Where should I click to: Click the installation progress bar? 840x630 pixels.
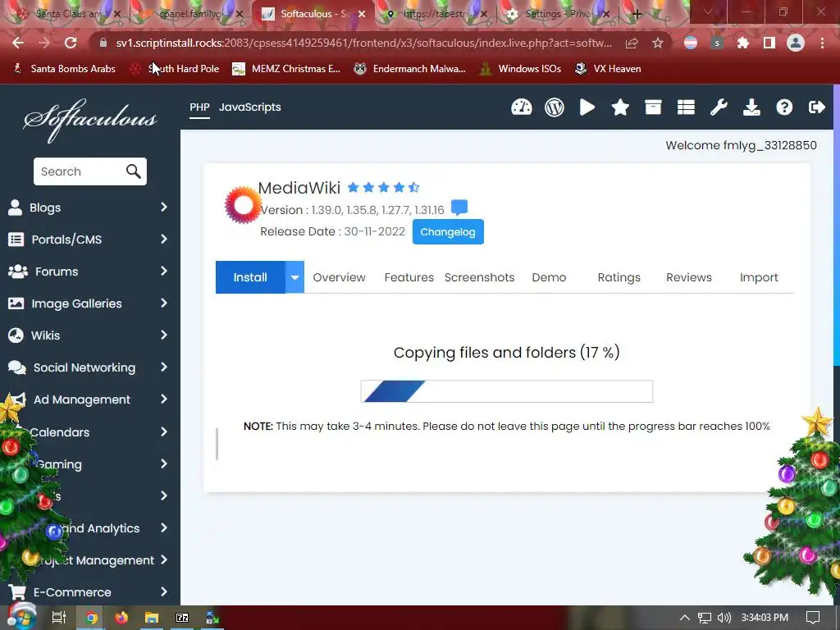tap(507, 391)
